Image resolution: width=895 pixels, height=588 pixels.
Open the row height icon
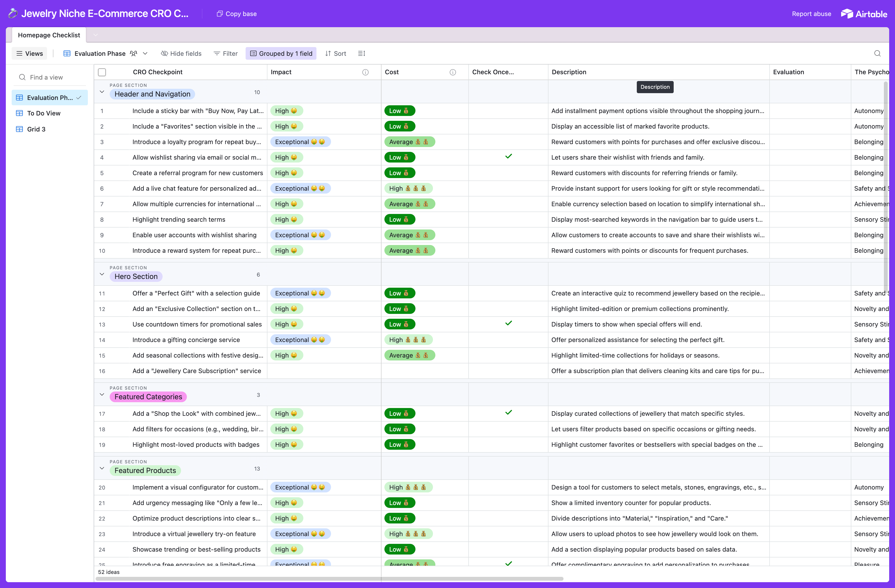pyautogui.click(x=361, y=53)
